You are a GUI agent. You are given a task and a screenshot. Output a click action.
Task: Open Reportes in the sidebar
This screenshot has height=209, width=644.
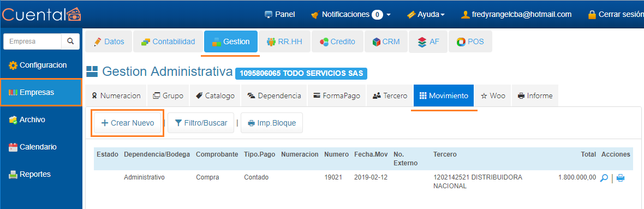29,174
